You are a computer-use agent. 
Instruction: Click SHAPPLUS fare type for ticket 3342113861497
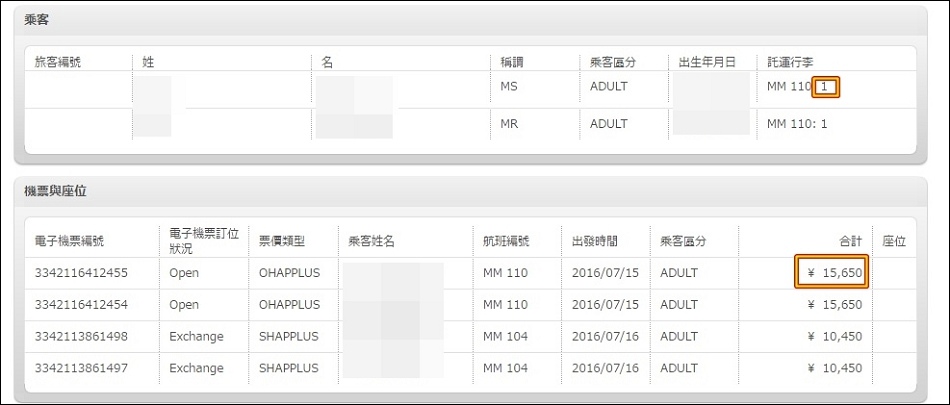288,368
